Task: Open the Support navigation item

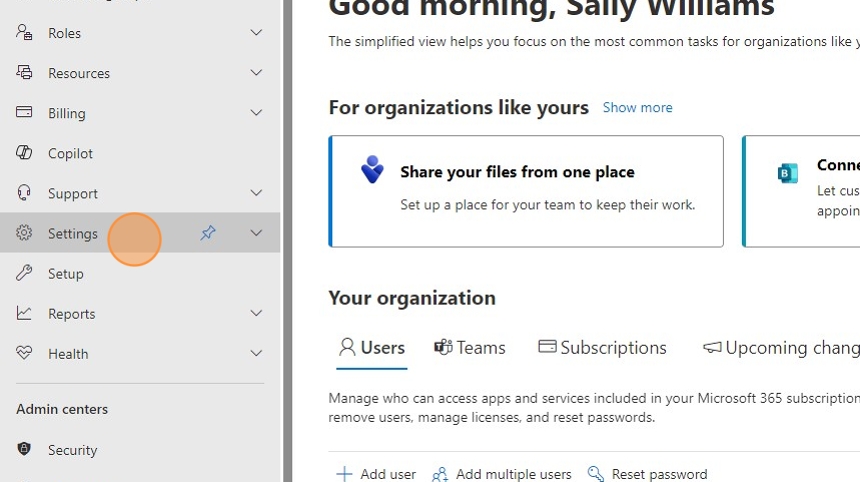Action: coord(140,192)
